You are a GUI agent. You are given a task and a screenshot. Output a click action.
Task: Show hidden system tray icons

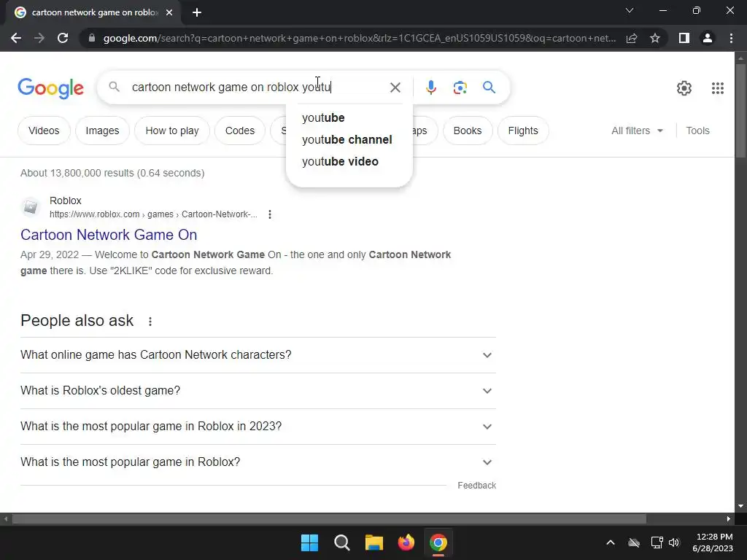[611, 542]
